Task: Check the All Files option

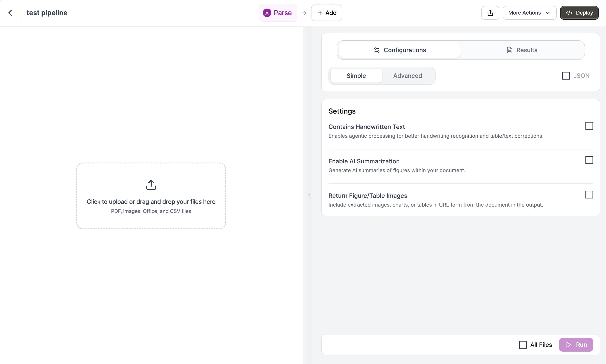Action: (523, 344)
